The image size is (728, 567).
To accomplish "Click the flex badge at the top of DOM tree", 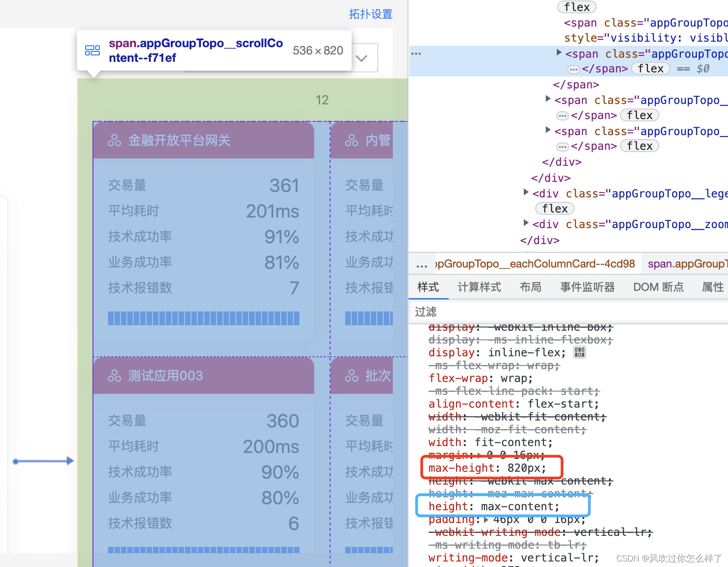I will (577, 7).
